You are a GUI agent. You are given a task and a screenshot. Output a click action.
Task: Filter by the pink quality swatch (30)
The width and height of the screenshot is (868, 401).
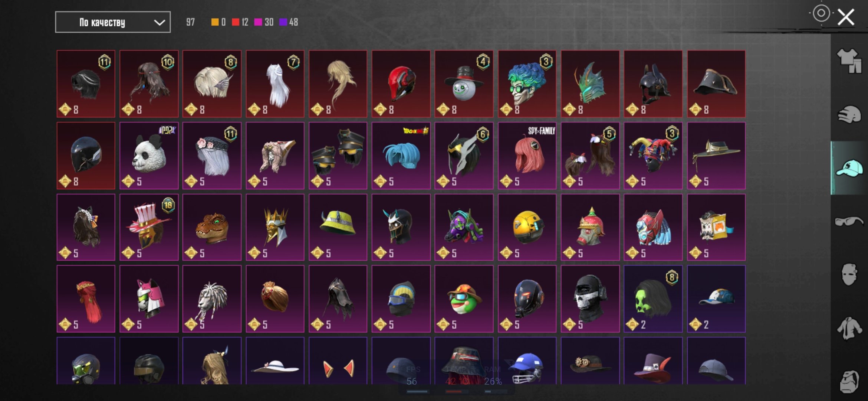264,22
